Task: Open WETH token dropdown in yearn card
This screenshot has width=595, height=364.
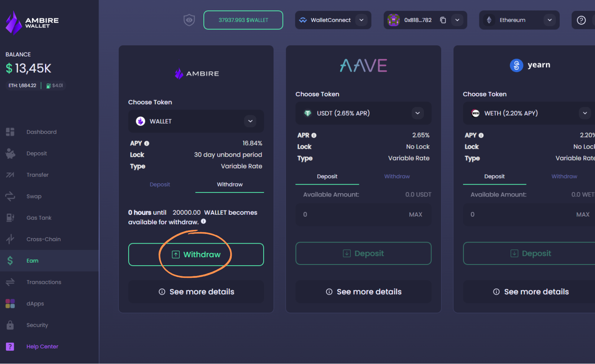Action: [x=529, y=113]
